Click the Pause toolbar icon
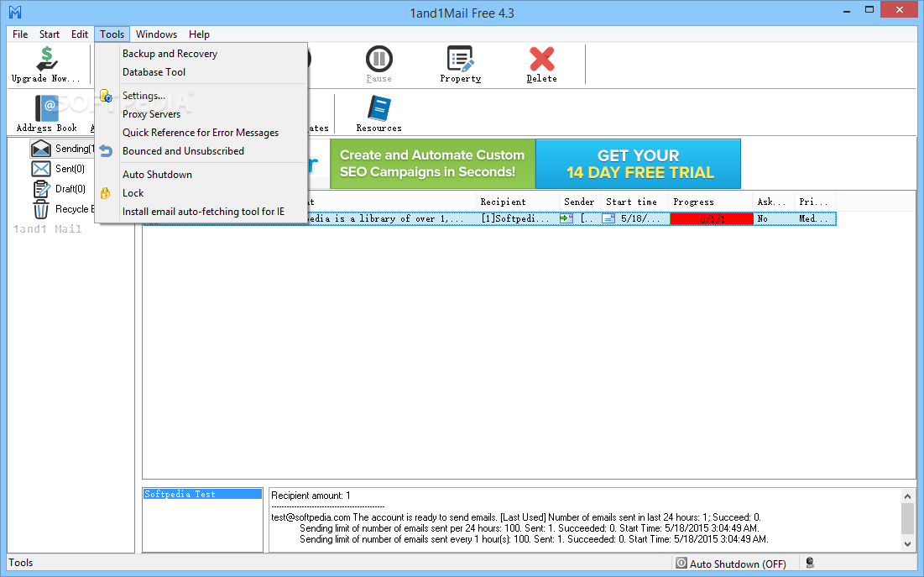 click(378, 59)
